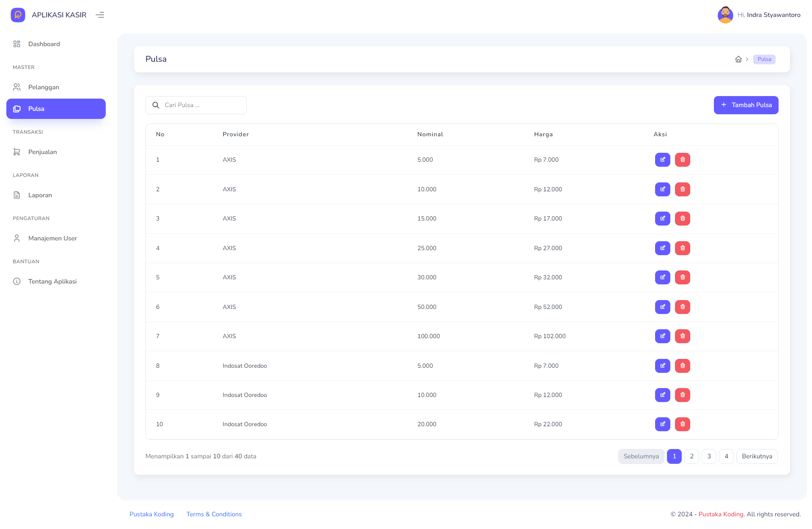The width and height of the screenshot is (812, 529).
Task: Click the Pulsa breadcrumb chip
Action: pyautogui.click(x=764, y=59)
